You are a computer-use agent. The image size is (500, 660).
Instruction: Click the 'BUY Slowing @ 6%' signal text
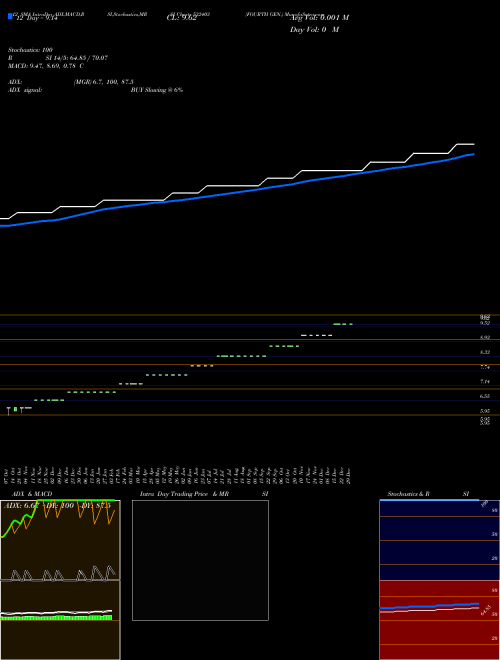point(157,90)
